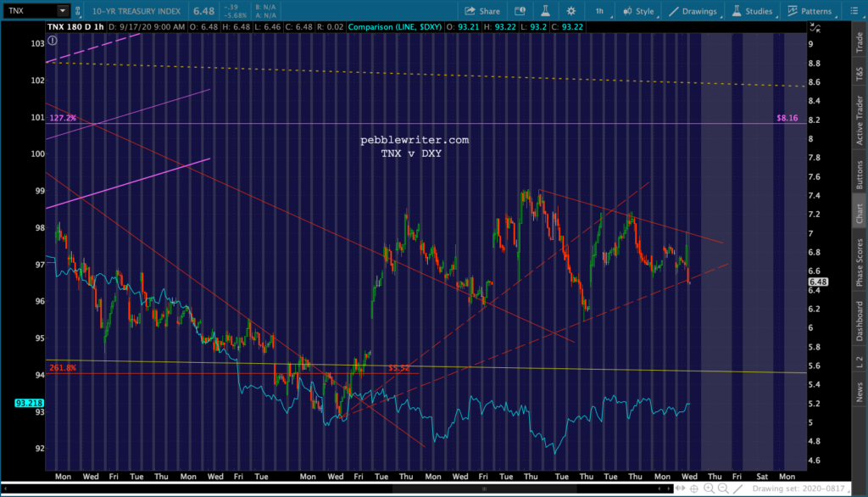The image size is (868, 497).
Task: Click the TNX v DXY annotation text
Action: (x=411, y=154)
